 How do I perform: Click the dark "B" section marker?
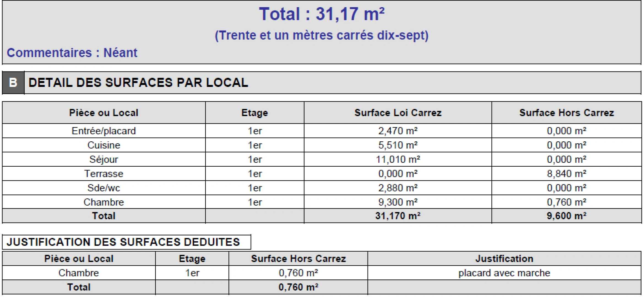pyautogui.click(x=13, y=82)
